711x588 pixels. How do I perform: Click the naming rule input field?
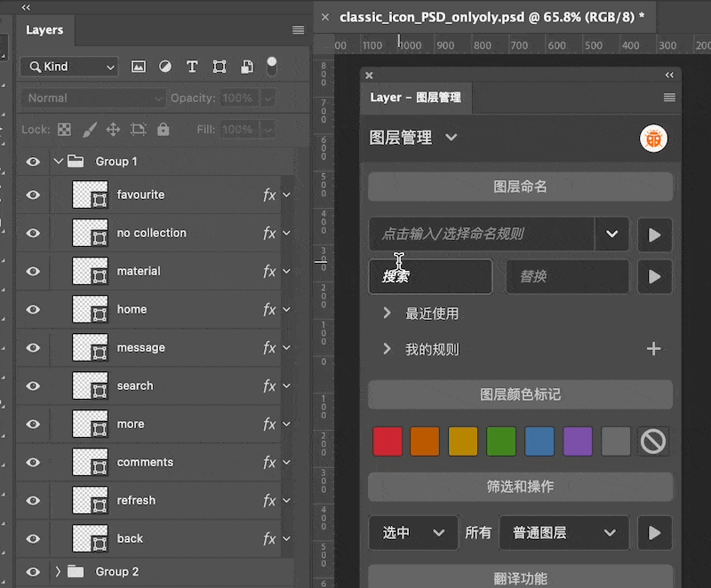click(482, 234)
